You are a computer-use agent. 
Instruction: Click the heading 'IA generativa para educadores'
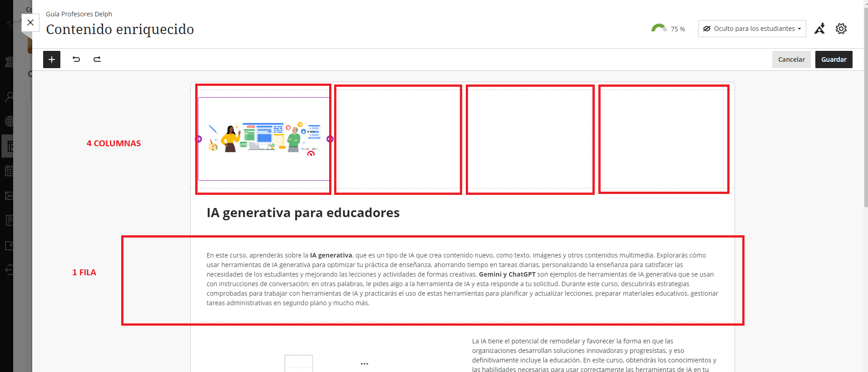click(x=303, y=213)
